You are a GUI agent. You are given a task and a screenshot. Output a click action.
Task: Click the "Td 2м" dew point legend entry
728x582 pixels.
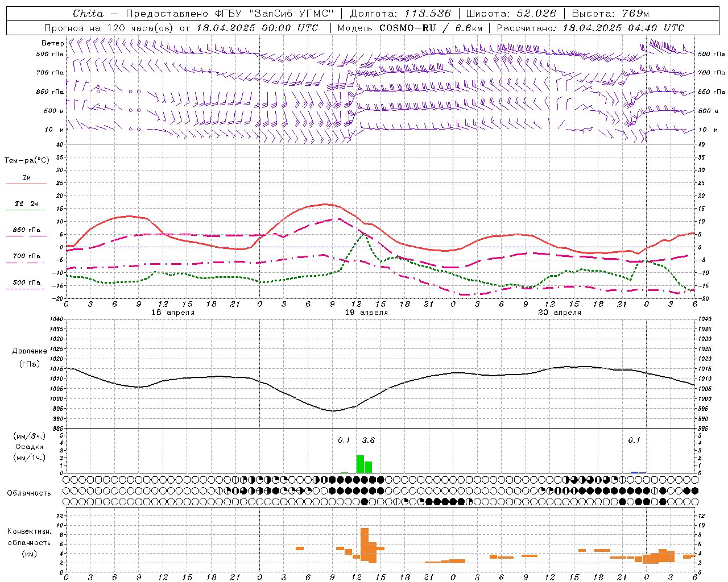pos(26,203)
